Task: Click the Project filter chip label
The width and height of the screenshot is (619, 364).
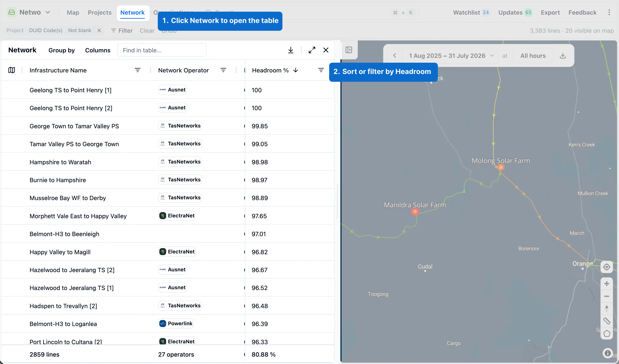Action: pyautogui.click(x=15, y=30)
